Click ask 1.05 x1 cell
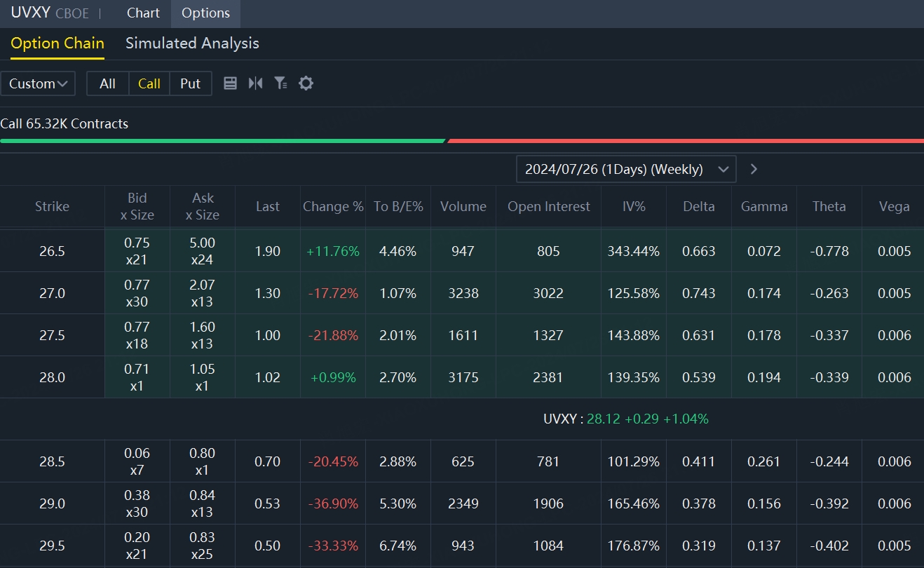 tap(203, 377)
